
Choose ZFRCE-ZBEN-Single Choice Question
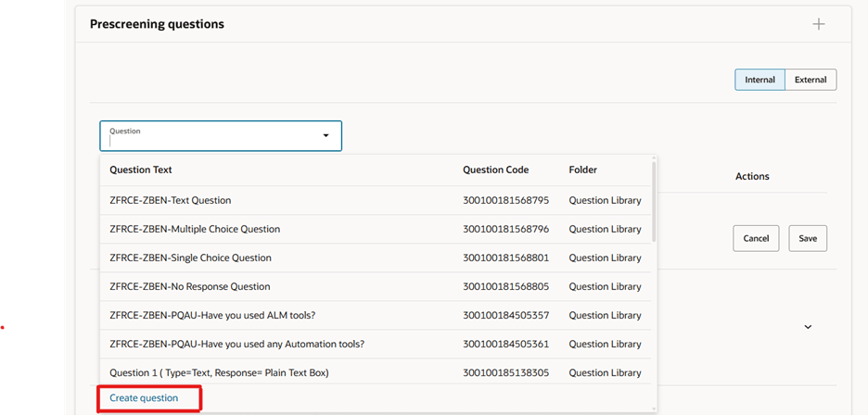click(x=190, y=258)
